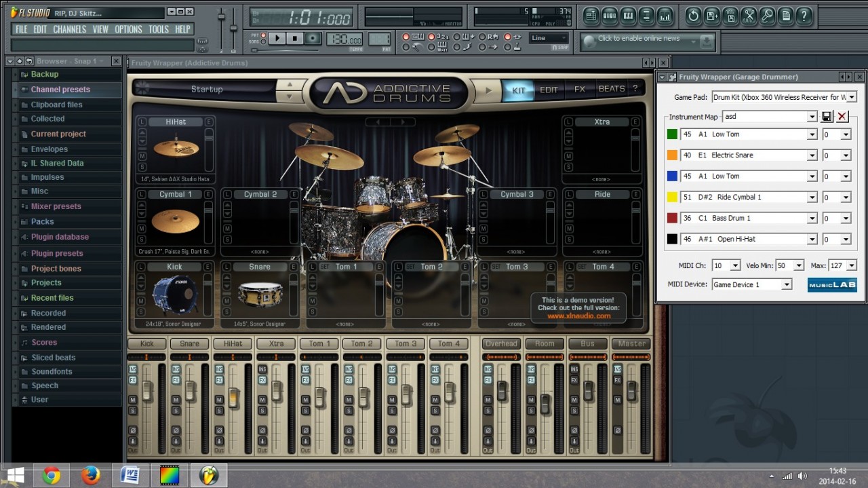Open the step sequencer view icon

(610, 15)
